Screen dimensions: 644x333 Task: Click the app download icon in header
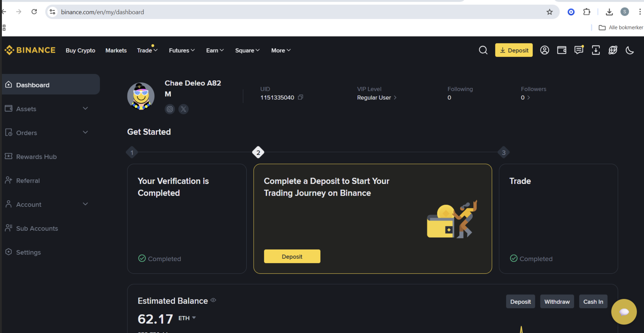click(x=596, y=50)
